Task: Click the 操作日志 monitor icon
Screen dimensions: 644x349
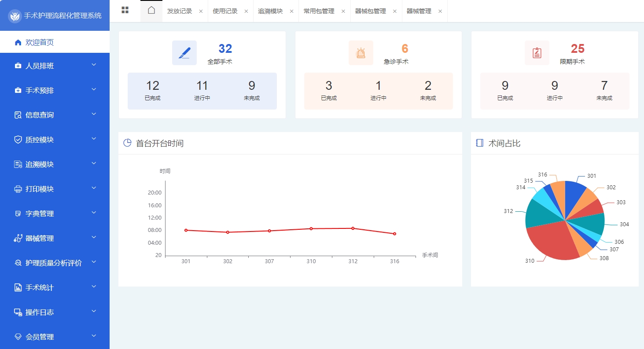Action: tap(18, 312)
